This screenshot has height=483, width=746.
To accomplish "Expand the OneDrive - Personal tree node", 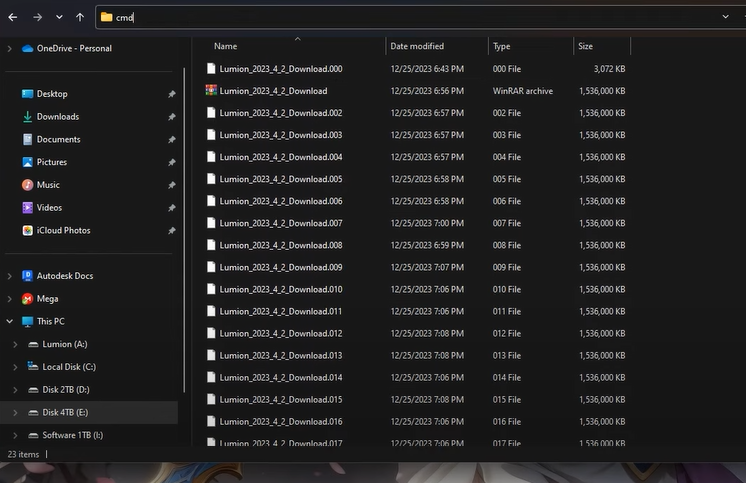I will (10, 48).
